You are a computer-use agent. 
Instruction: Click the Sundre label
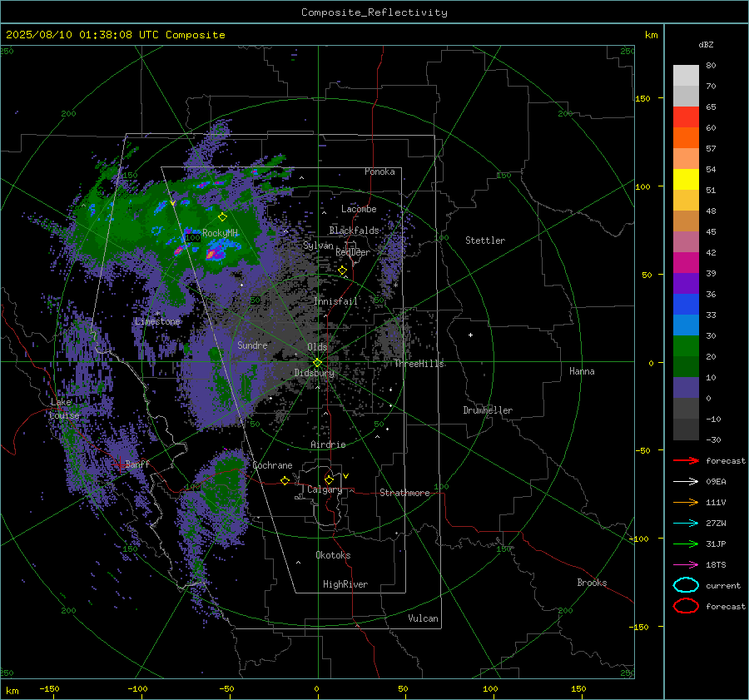(252, 345)
